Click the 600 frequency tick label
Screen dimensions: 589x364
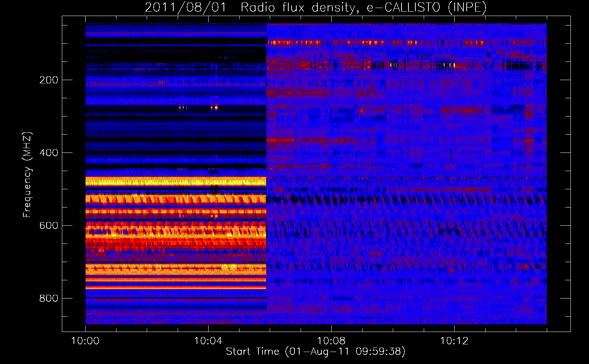coord(49,226)
